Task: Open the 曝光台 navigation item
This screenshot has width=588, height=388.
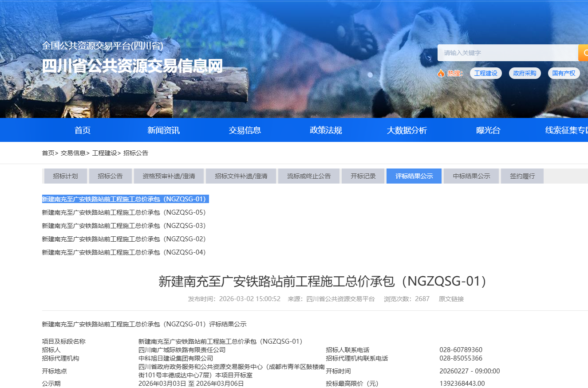Action: click(488, 130)
